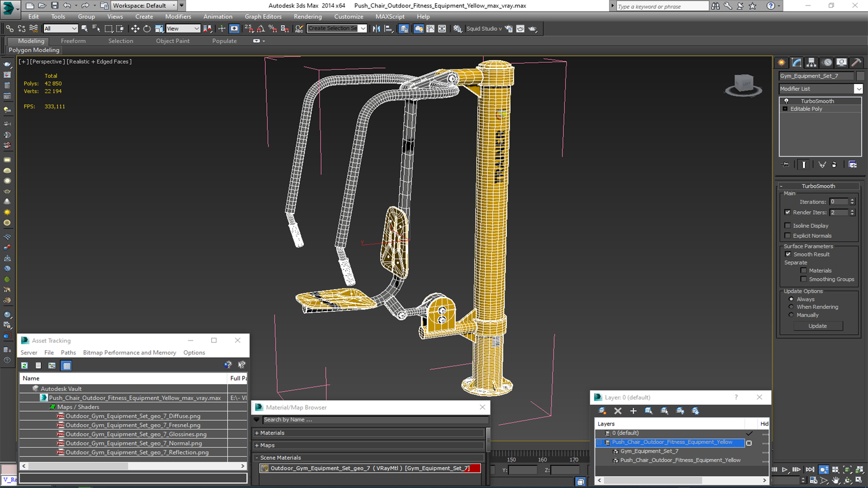Refresh the Asset Tracking list
Screen dimensions: 868x488
25,366
